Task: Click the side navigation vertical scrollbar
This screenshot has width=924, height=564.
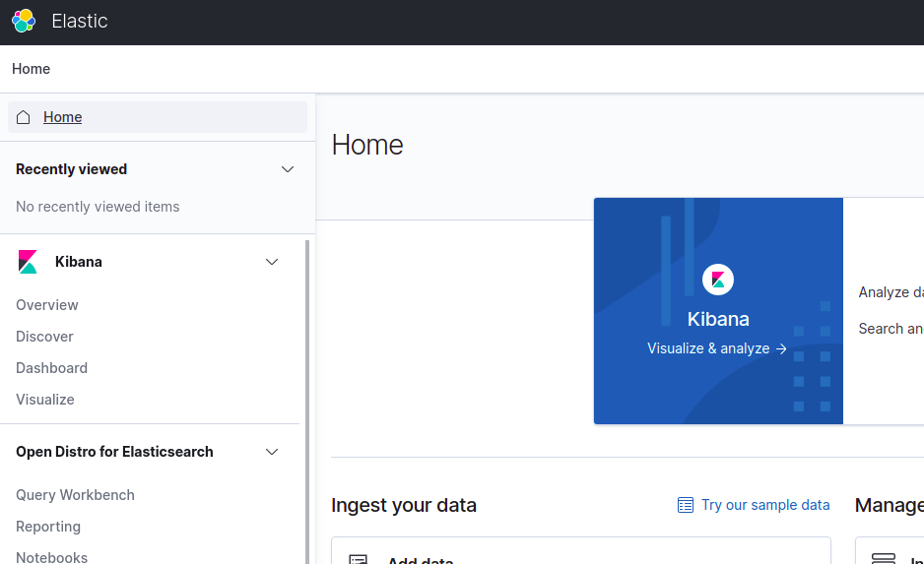Action: (307, 402)
